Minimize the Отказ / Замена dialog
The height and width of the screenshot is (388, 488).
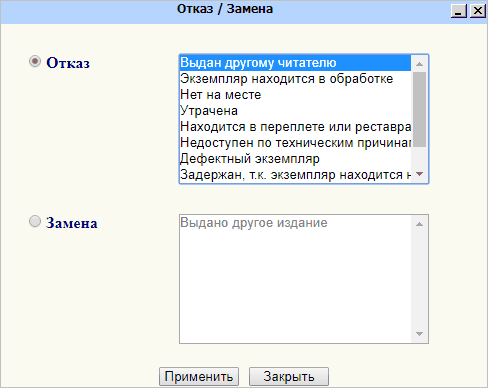pos(459,11)
